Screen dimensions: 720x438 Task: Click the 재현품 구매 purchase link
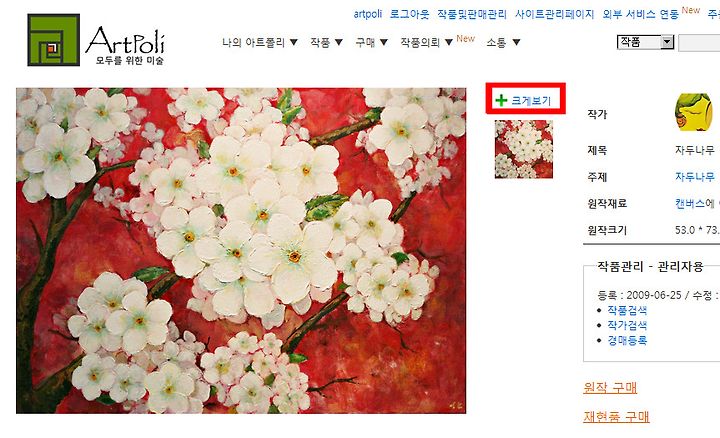[616, 416]
